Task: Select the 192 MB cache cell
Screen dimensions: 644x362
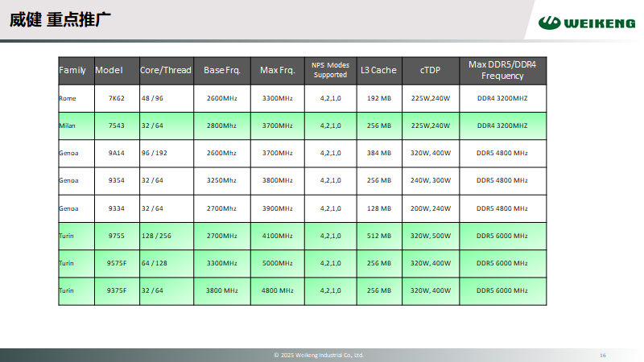Action: point(379,98)
